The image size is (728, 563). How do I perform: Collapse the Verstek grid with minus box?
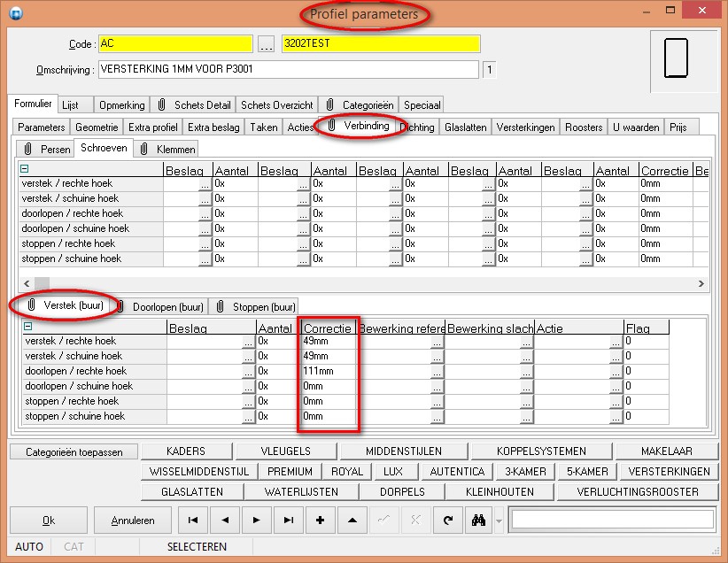pyautogui.click(x=27, y=327)
